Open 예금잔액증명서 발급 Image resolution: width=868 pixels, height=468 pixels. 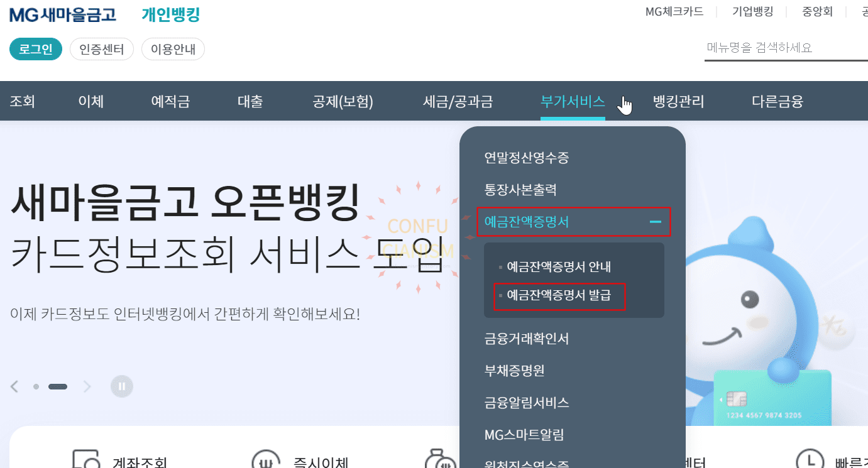pos(559,295)
